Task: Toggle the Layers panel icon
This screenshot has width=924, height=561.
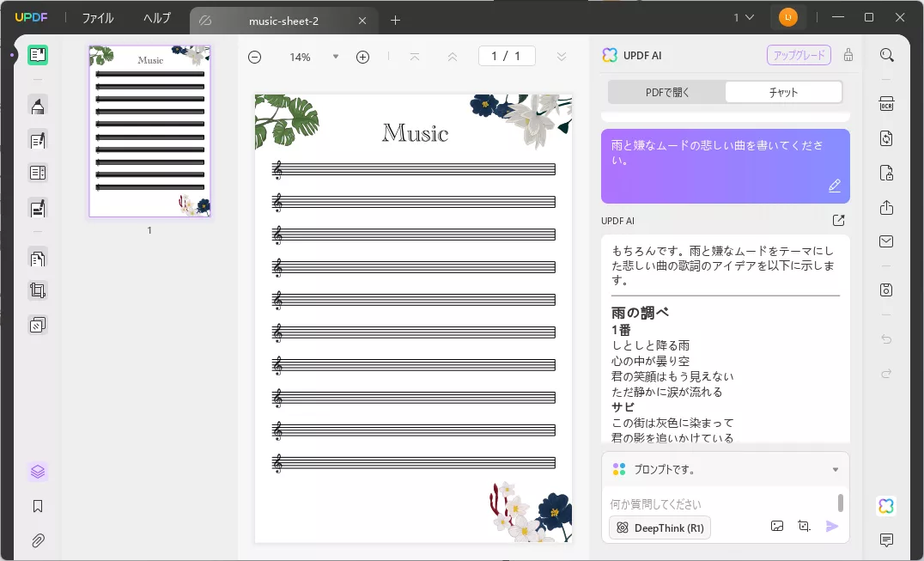Action: coord(38,472)
